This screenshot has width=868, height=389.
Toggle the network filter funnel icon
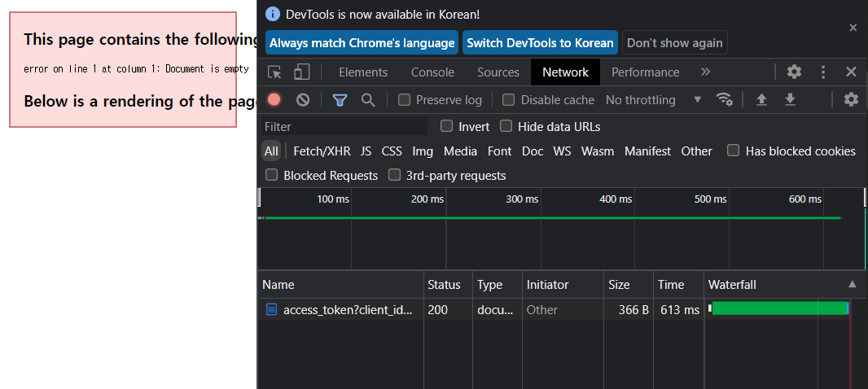[340, 100]
